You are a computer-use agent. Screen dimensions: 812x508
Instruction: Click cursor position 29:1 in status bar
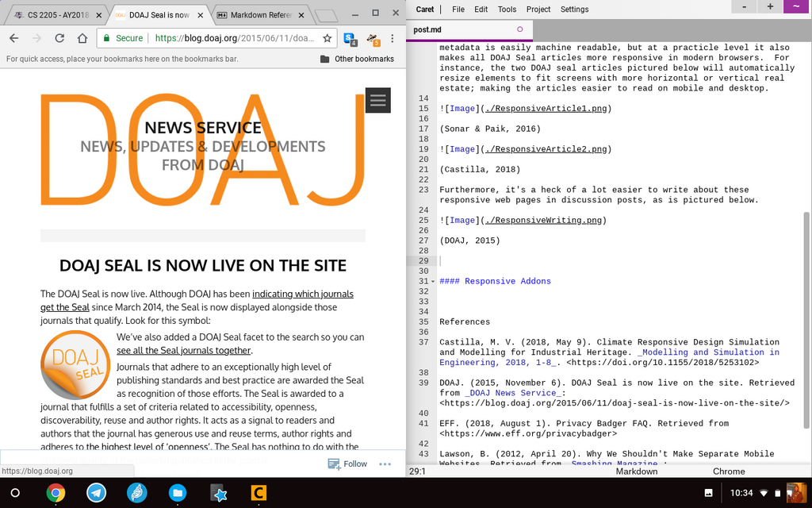point(417,471)
